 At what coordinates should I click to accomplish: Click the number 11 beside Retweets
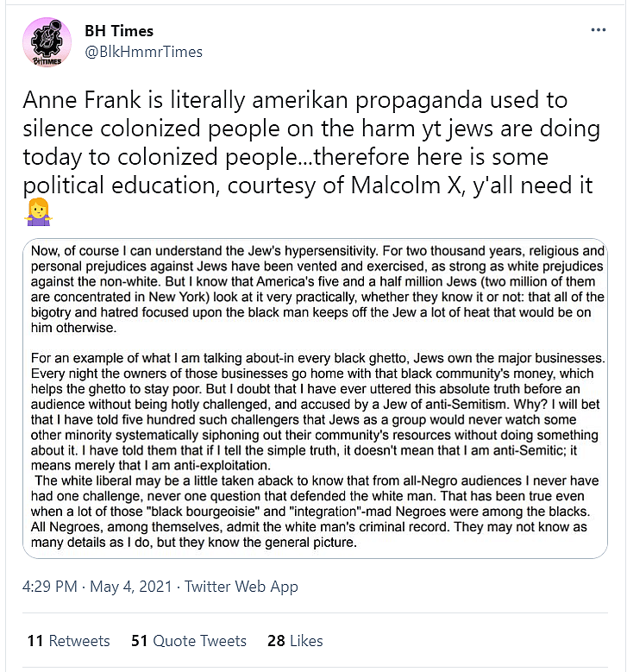pos(34,641)
